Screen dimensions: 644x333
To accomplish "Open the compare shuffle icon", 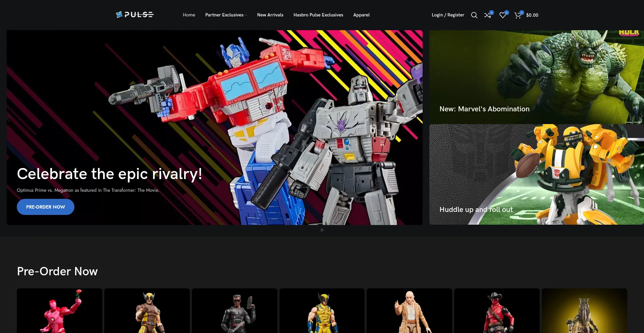I will coord(487,15).
